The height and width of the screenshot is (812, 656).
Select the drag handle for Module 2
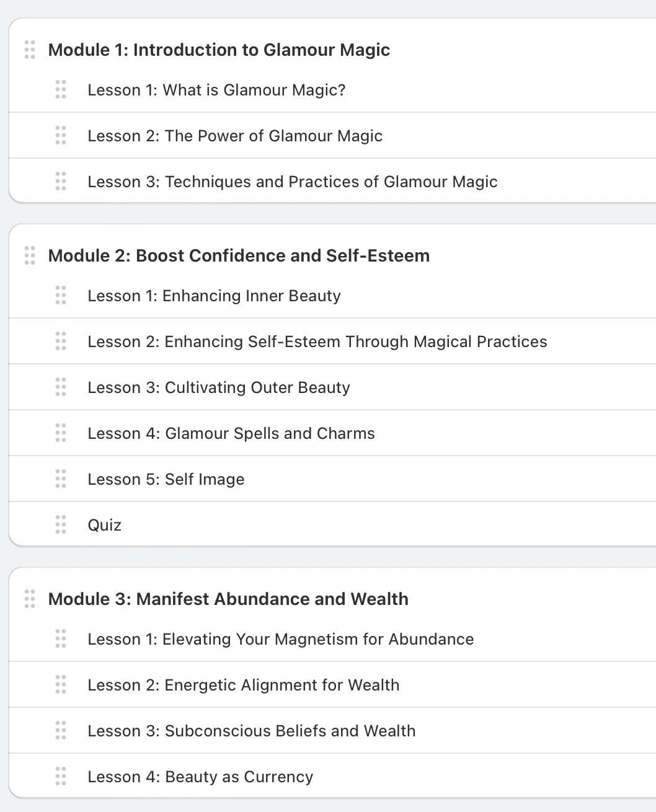pos(30,255)
